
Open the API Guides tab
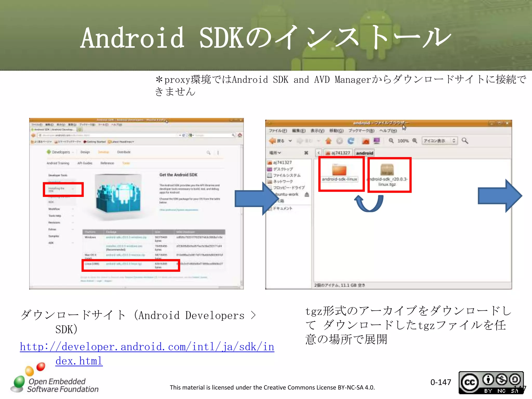coord(85,163)
